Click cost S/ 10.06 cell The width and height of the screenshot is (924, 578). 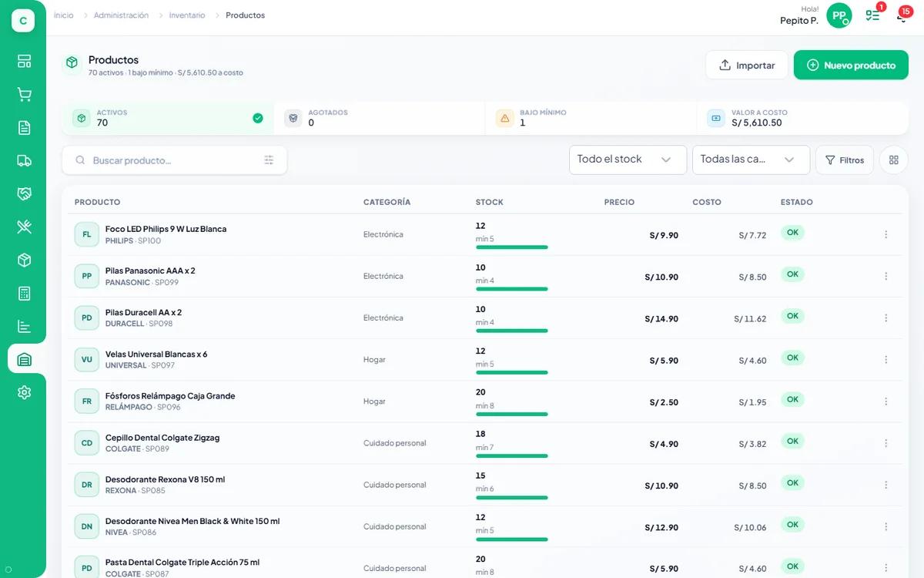[750, 527]
